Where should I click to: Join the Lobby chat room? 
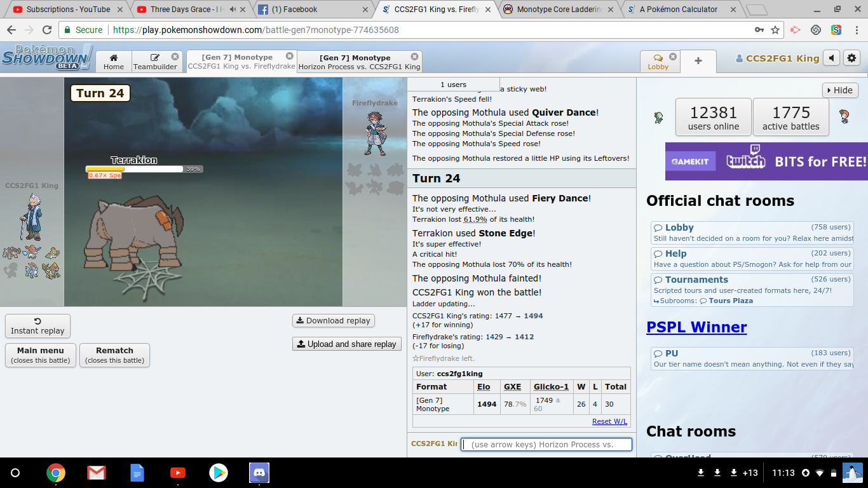click(752, 233)
